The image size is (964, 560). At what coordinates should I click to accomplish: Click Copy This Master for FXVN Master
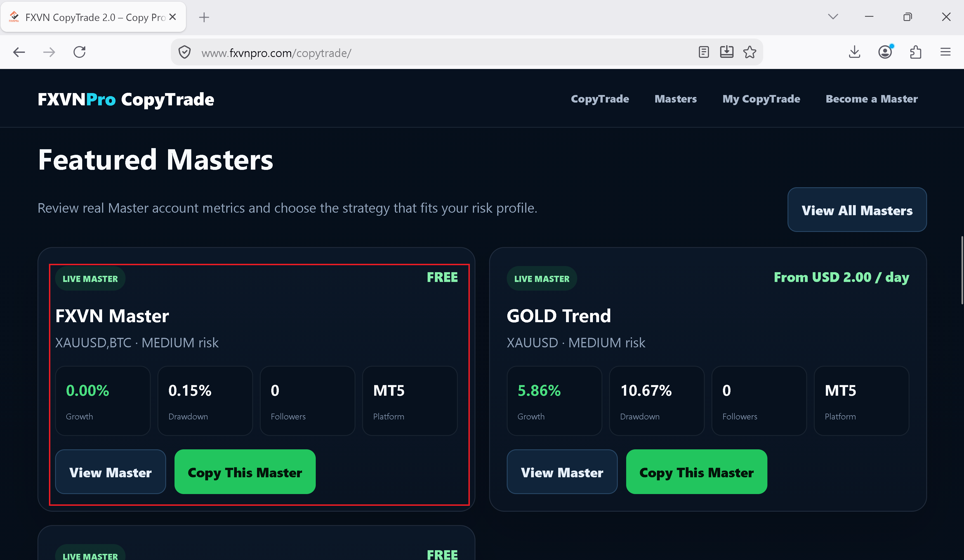(245, 472)
